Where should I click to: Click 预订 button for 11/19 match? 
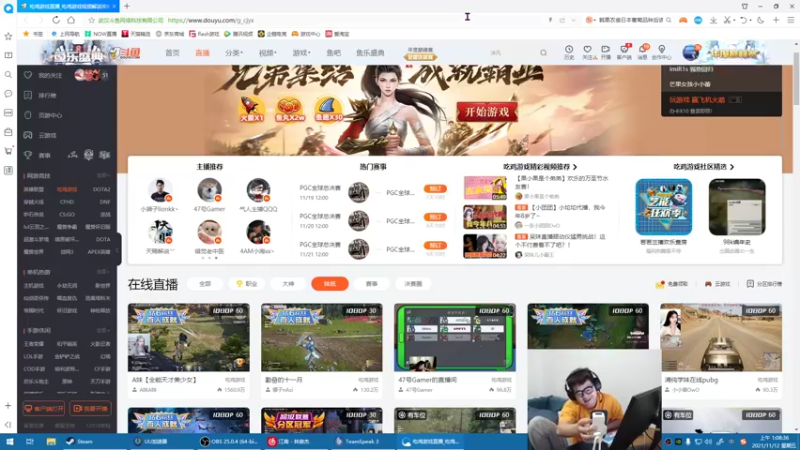[435, 189]
